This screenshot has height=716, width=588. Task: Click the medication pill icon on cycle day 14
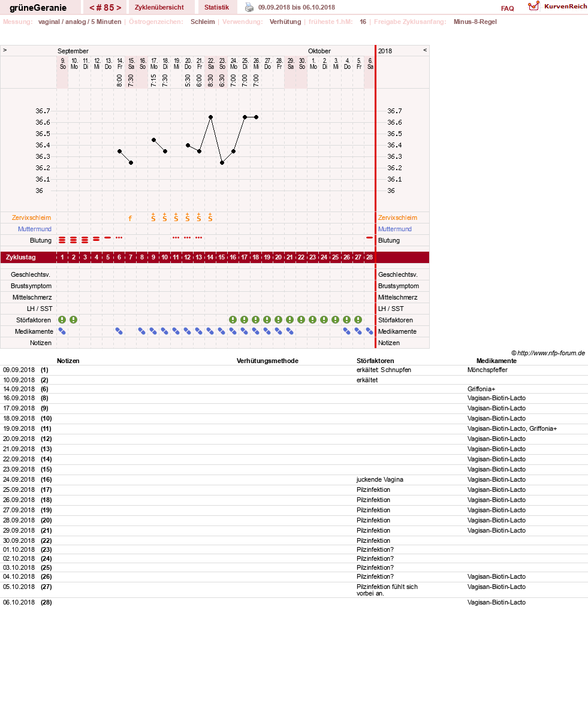[x=210, y=331]
